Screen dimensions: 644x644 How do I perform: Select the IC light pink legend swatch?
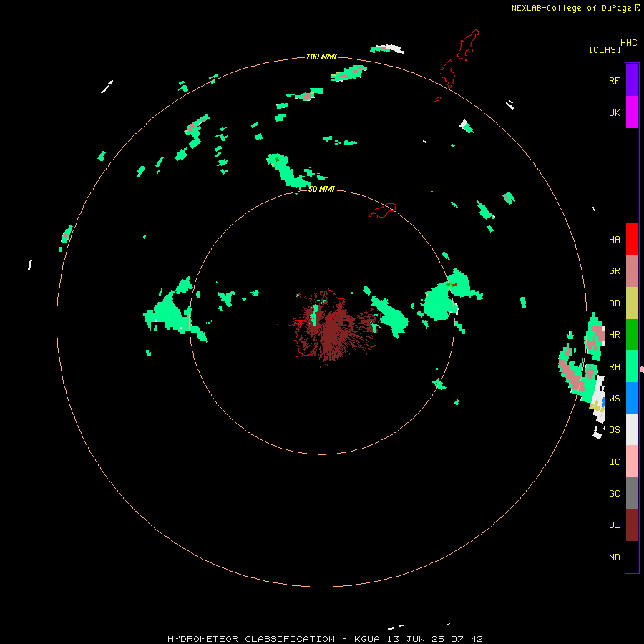point(632,462)
